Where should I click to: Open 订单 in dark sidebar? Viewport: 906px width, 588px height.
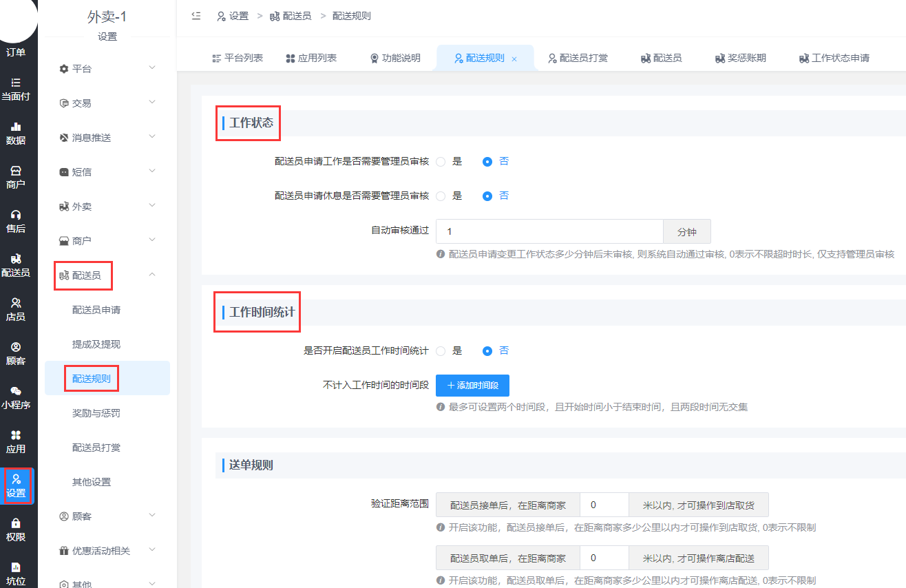tap(16, 52)
